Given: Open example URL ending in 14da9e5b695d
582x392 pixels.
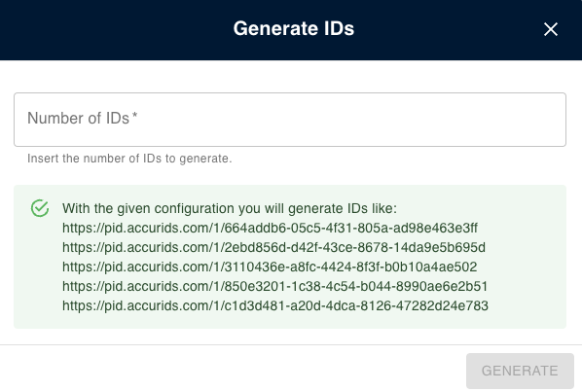Looking at the screenshot, I should [273, 247].
